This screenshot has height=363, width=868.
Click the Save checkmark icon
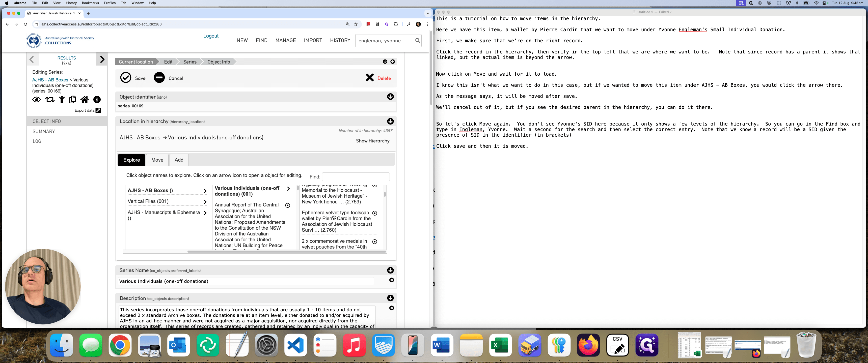[126, 77]
